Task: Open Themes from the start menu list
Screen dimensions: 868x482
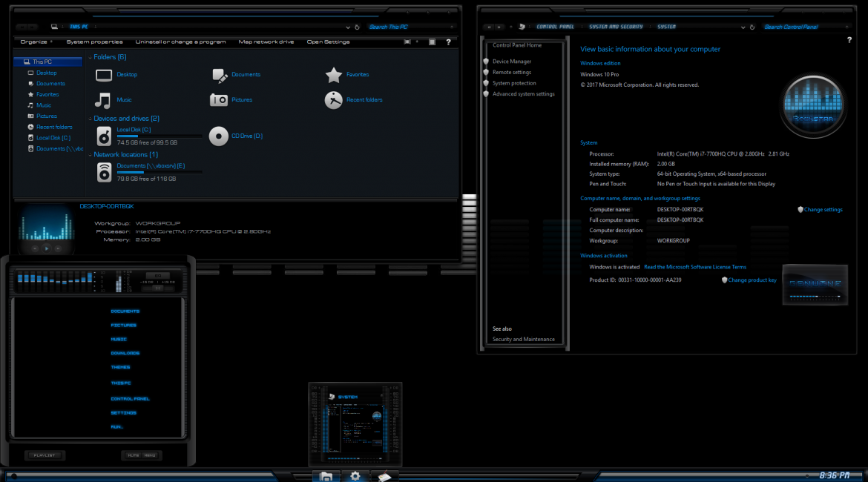Action: 121,368
